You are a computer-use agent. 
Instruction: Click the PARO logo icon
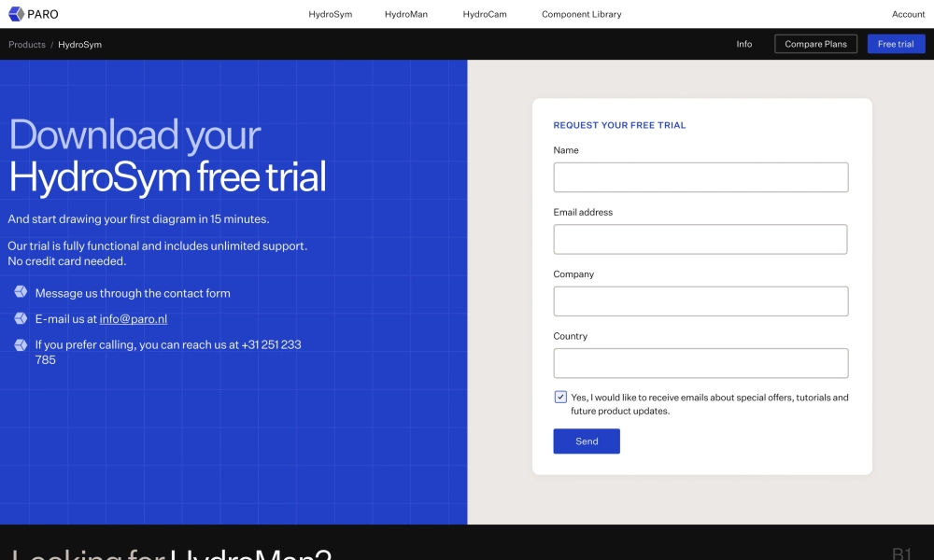(16, 14)
